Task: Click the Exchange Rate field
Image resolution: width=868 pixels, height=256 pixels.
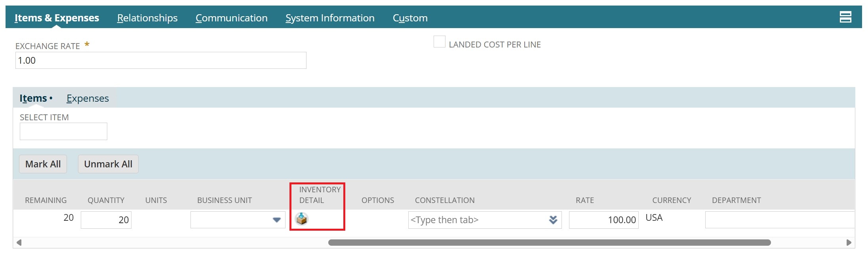Action: tap(160, 61)
